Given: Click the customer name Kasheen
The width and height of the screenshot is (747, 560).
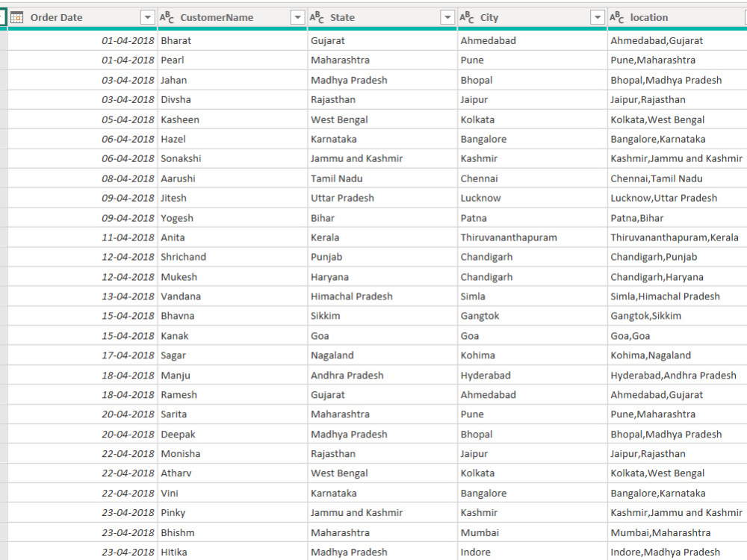Looking at the screenshot, I should click(179, 119).
